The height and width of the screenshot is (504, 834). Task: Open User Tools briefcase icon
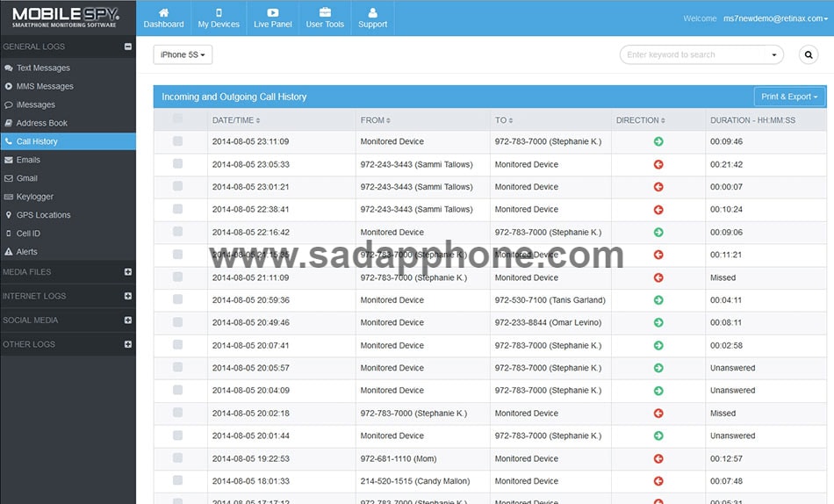[325, 13]
